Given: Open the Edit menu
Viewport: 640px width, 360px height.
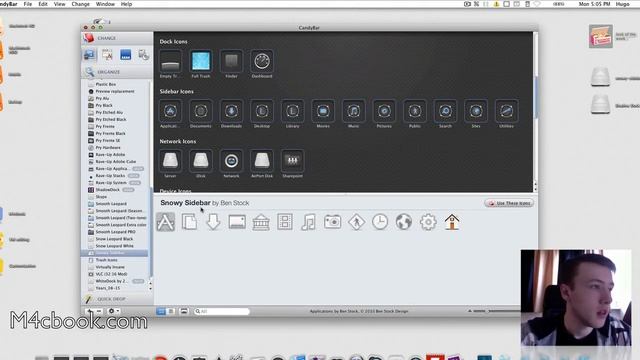Looking at the screenshot, I should coord(43,4).
